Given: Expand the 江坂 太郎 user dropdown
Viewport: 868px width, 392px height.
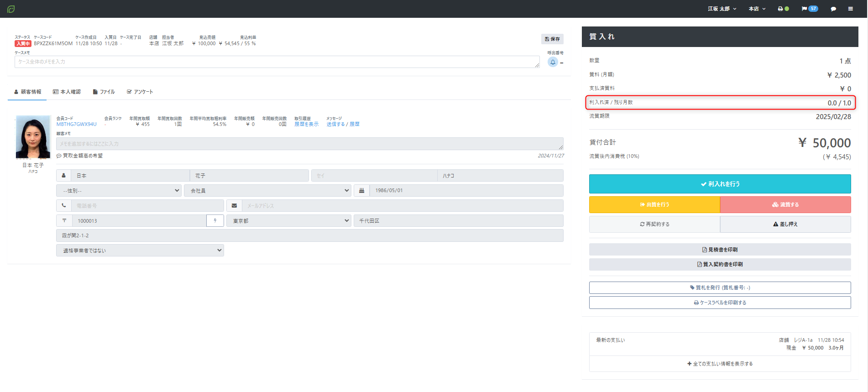Looking at the screenshot, I should point(722,9).
